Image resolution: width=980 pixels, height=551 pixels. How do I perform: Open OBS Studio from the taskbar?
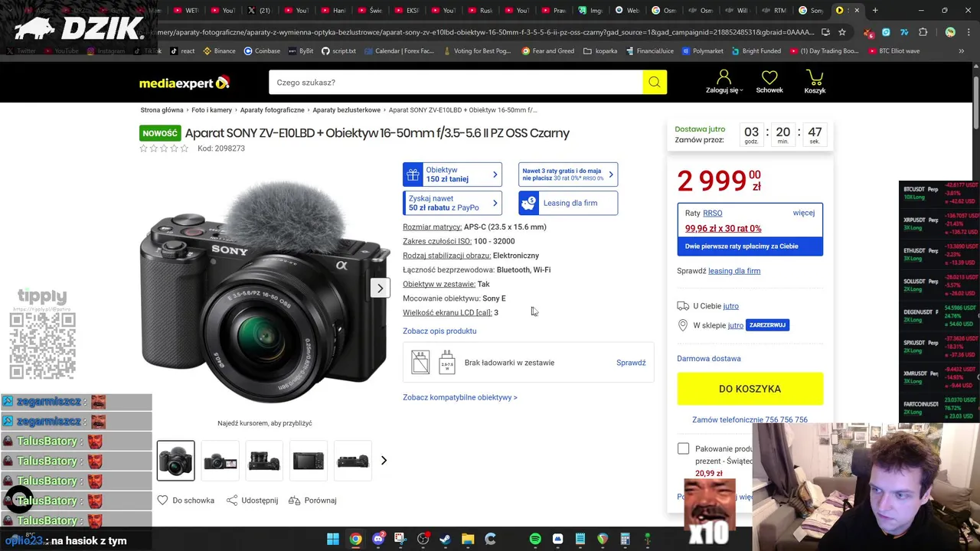tap(423, 540)
